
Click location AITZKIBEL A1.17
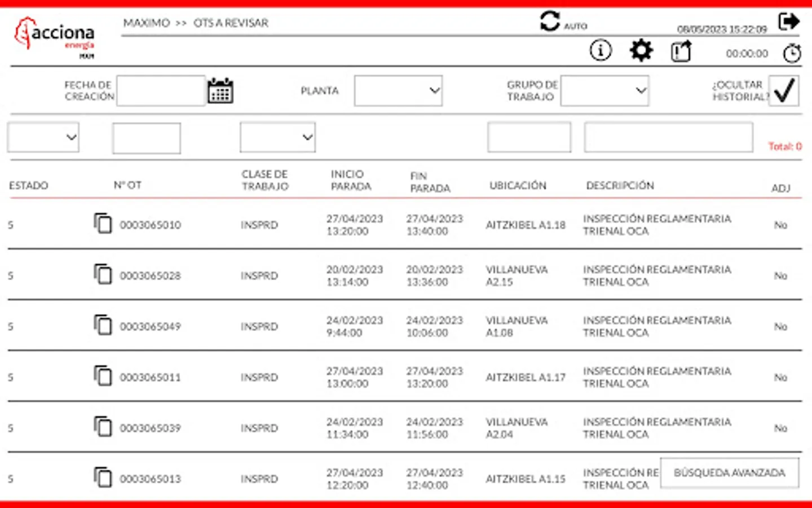526,377
